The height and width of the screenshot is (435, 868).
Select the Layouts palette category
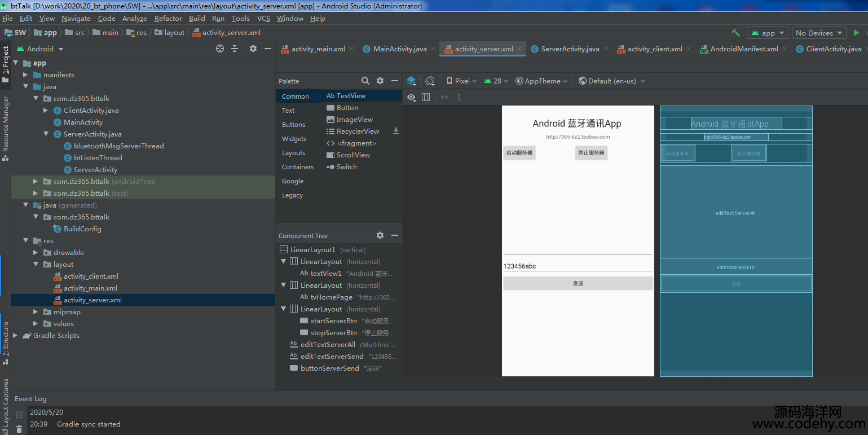tap(293, 152)
